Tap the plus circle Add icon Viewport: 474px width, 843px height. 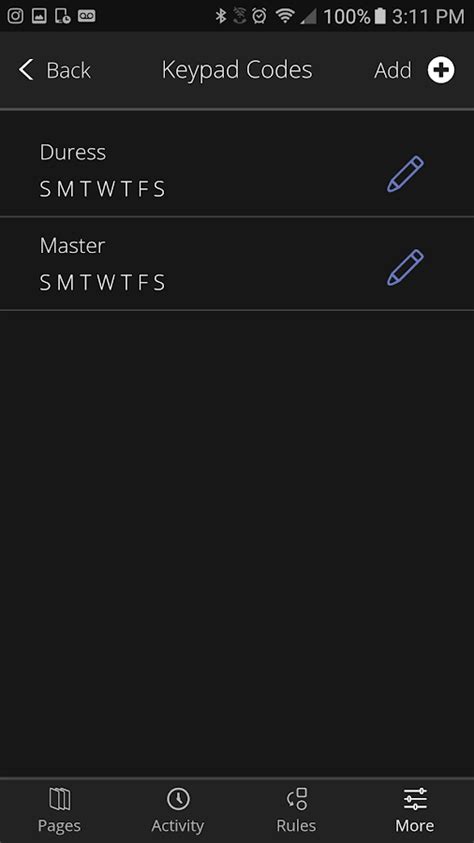(441, 70)
